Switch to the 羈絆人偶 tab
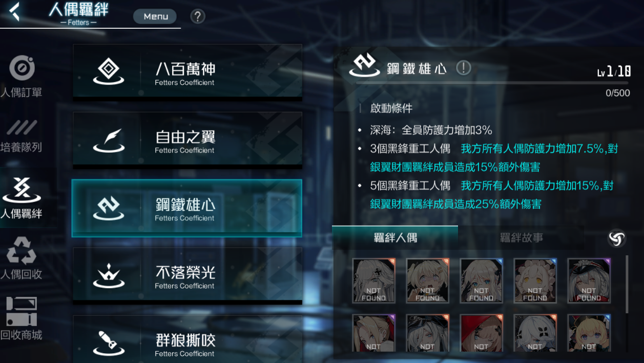This screenshot has height=363, width=644. 395,238
